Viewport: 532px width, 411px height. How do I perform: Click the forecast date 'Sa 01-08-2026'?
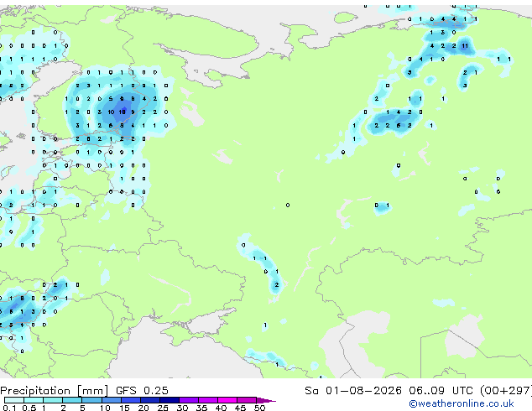tap(353, 391)
